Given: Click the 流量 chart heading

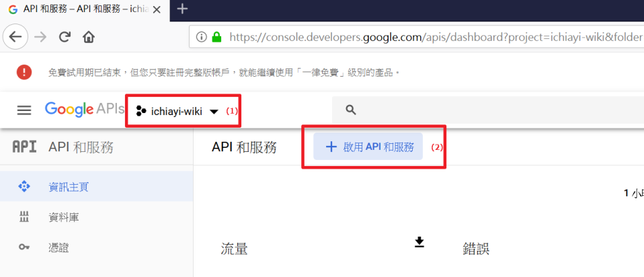Looking at the screenshot, I should point(234,249).
